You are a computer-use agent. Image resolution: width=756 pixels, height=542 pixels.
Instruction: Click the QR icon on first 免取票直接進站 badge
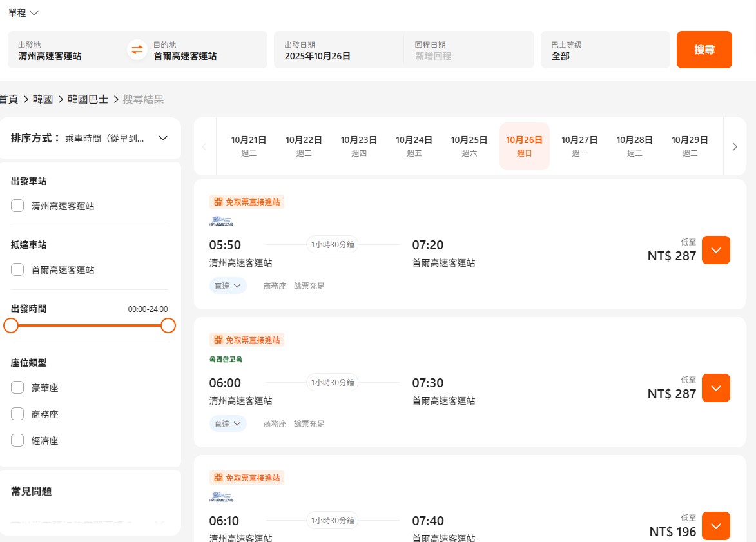click(218, 201)
